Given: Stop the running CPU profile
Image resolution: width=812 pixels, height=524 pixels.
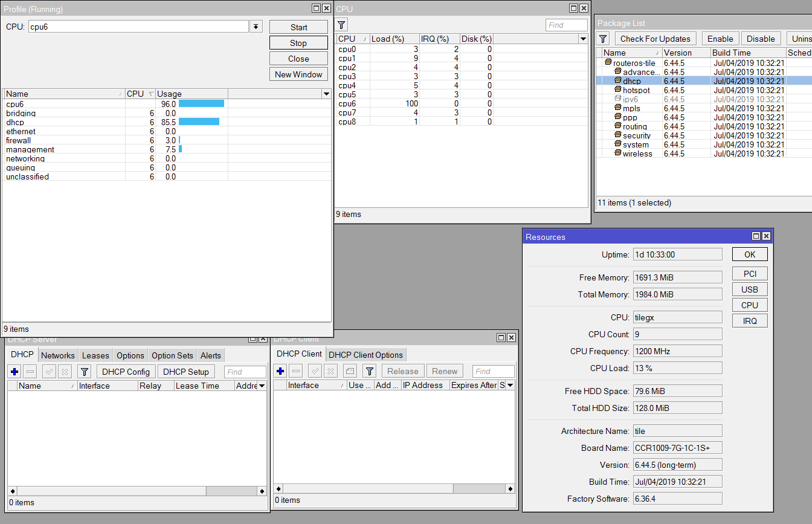Looking at the screenshot, I should coord(298,43).
